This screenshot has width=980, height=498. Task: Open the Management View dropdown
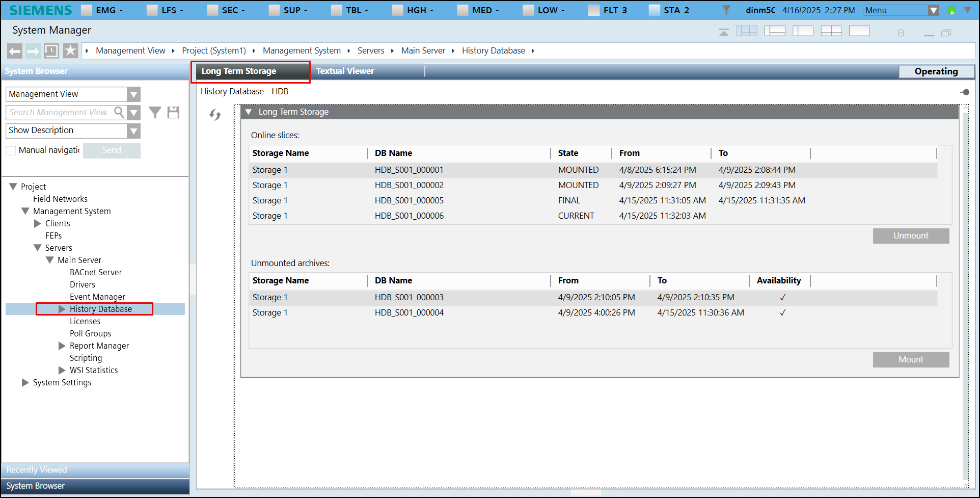pos(133,94)
